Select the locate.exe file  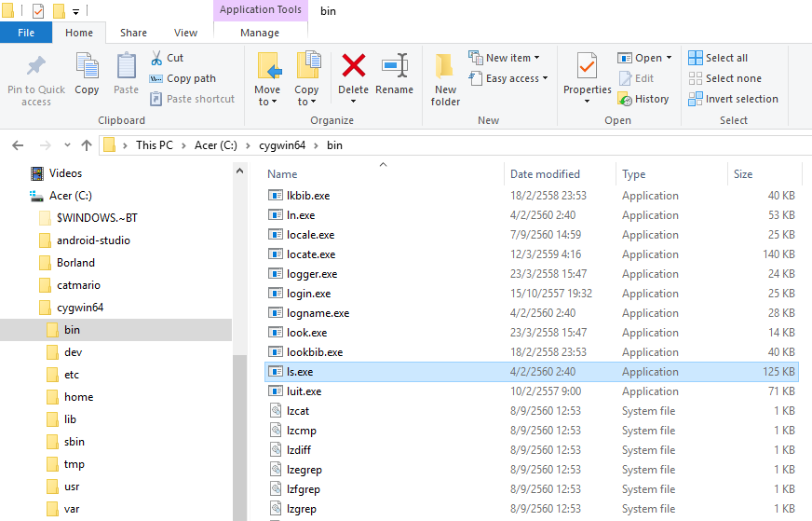coord(311,254)
